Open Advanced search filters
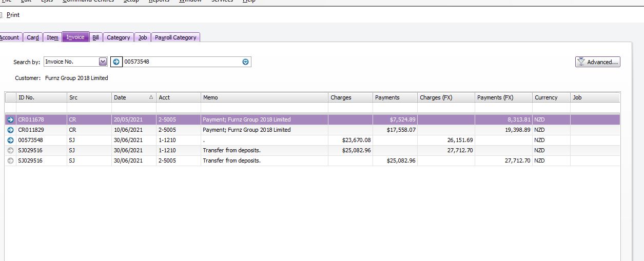The image size is (644, 261). coord(598,62)
